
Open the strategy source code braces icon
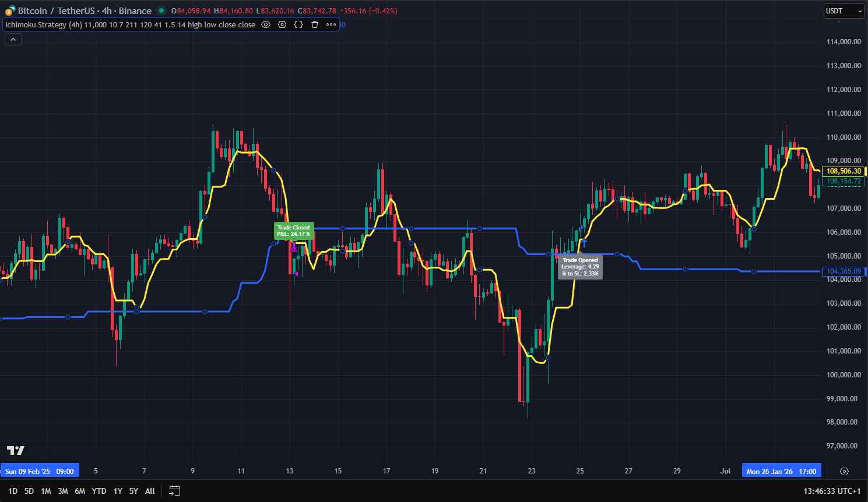(x=298, y=24)
